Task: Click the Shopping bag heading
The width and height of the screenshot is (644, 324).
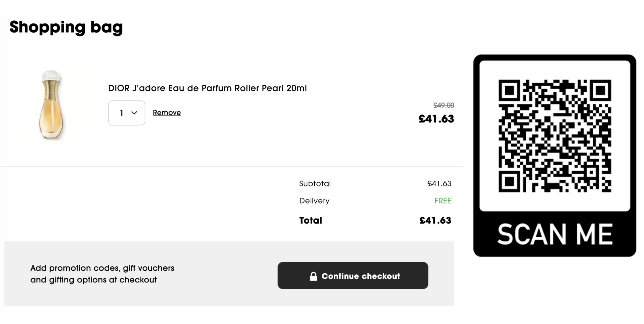Action: 66,27
